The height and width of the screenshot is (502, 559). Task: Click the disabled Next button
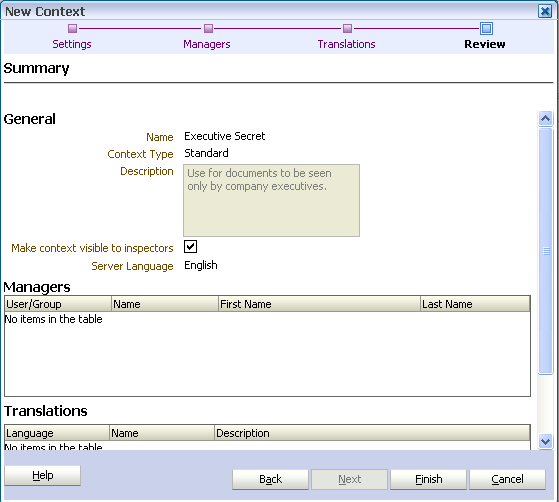349,479
